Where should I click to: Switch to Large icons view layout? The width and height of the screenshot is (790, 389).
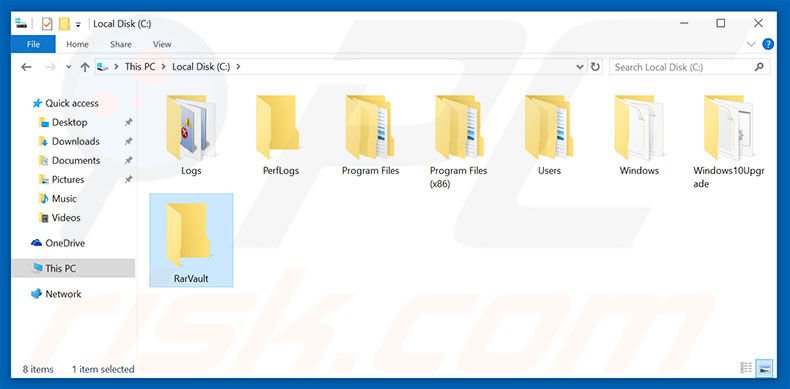pos(765,369)
